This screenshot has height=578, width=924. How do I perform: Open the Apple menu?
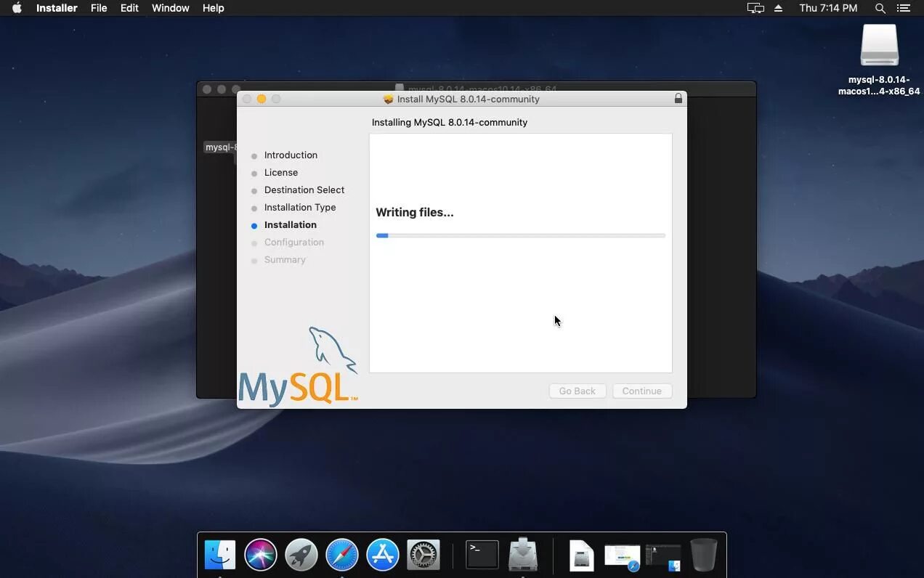click(x=17, y=8)
